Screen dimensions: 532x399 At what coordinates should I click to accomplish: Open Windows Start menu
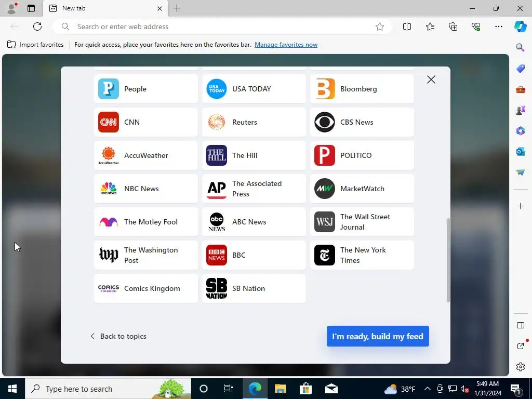tap(12, 389)
